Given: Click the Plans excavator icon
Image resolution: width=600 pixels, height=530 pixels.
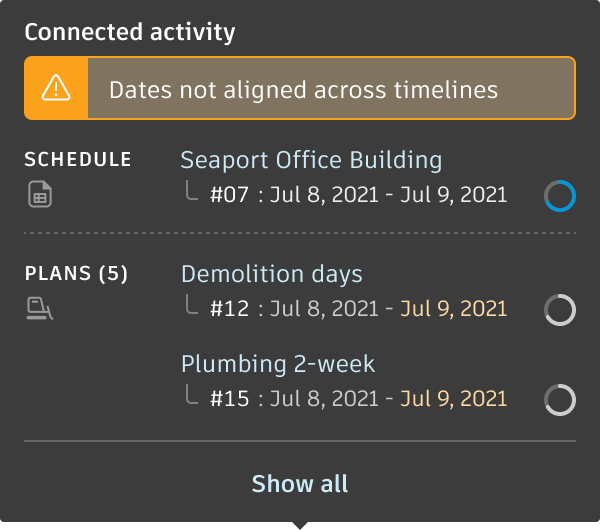Looking at the screenshot, I should pyautogui.click(x=39, y=308).
